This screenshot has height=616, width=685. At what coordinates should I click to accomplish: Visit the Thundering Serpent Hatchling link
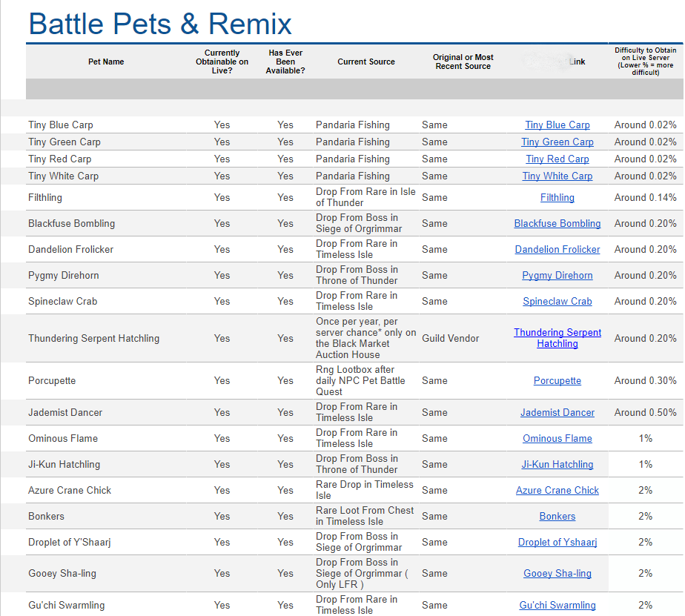click(x=557, y=338)
